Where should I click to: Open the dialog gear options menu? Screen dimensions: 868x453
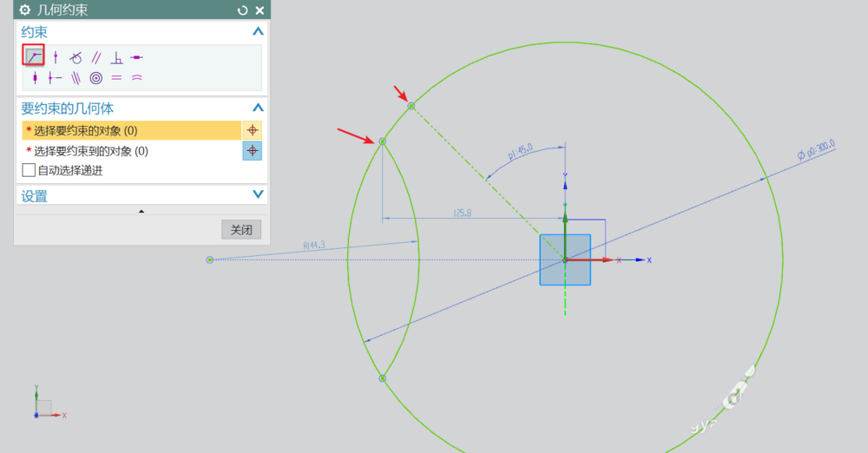25,10
